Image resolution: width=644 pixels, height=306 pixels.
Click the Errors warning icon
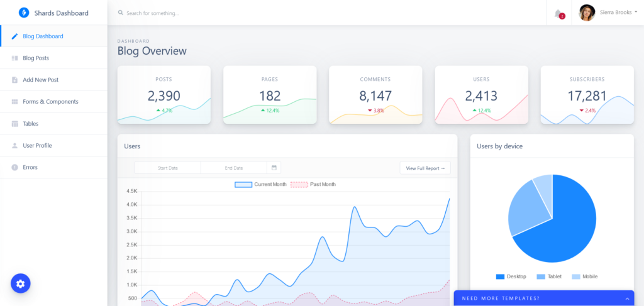(15, 167)
